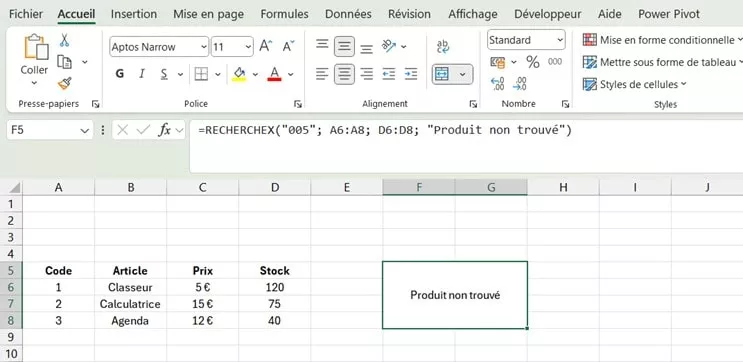Open the font size 11 dropdown
Viewport: 743px width, 362px height.
[x=248, y=47]
